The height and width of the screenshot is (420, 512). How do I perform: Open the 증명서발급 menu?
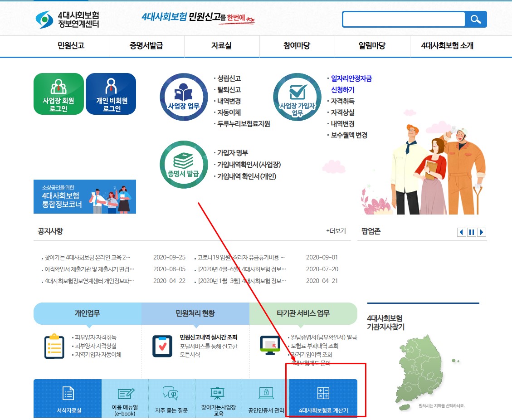click(x=146, y=45)
